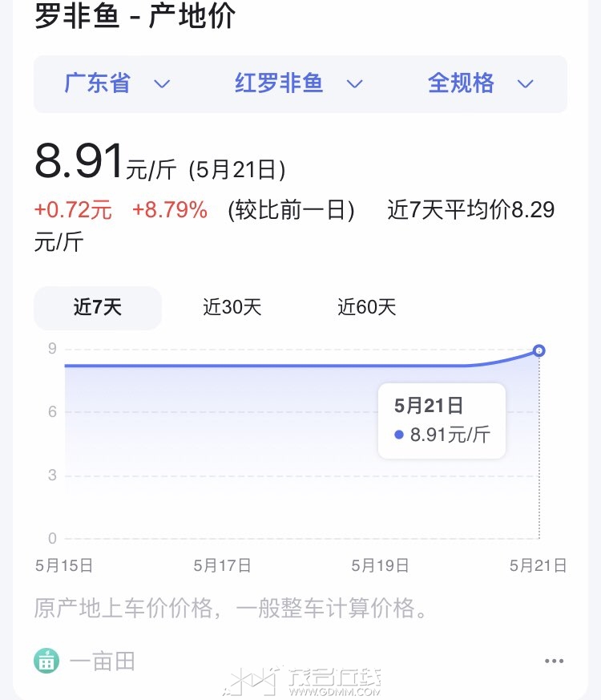Click the 5月15日 axis label
The height and width of the screenshot is (700, 601).
pos(64,565)
